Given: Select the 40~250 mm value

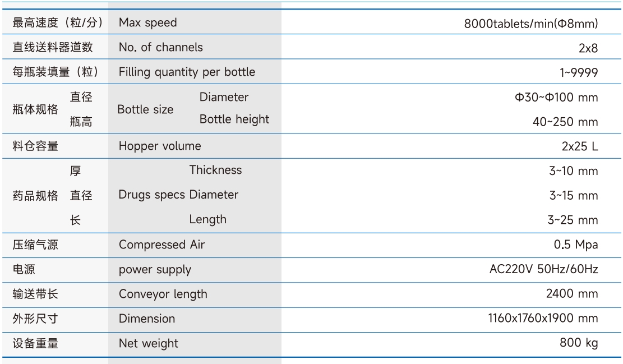Looking at the screenshot, I should click(565, 122).
